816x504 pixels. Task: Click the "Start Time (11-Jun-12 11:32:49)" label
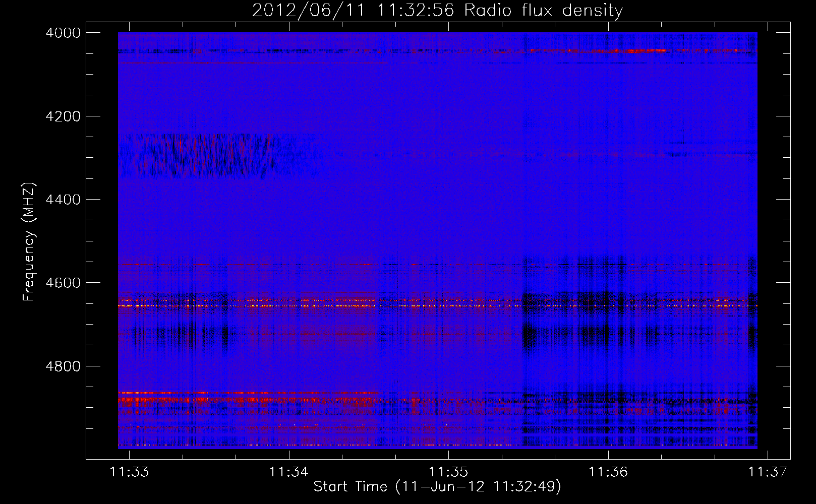pos(437,487)
